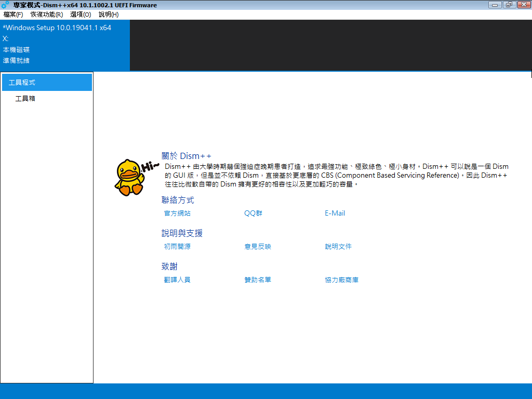
Task: Open the 說明(H) menu
Action: (109, 15)
